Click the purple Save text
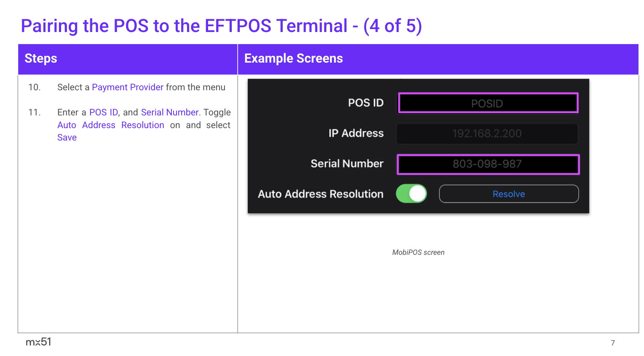 [x=67, y=138]
